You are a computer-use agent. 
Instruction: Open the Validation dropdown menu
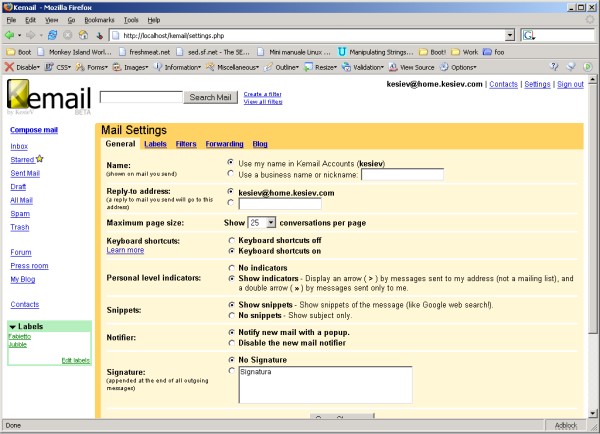pos(382,67)
